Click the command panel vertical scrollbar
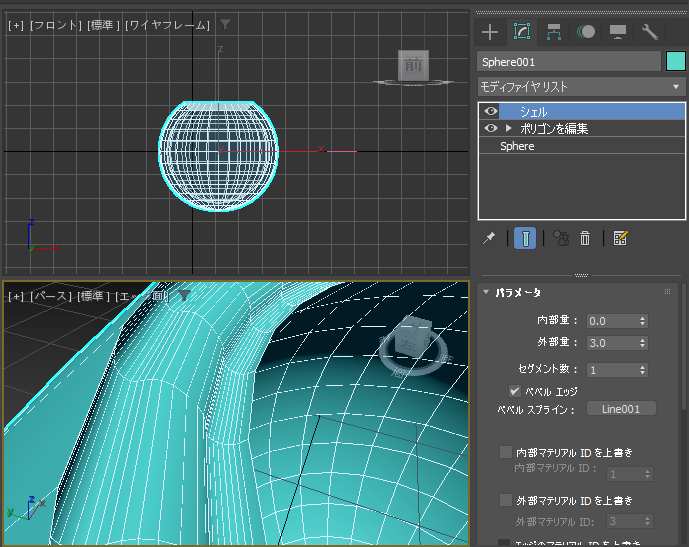689x547 pixels. (x=685, y=347)
